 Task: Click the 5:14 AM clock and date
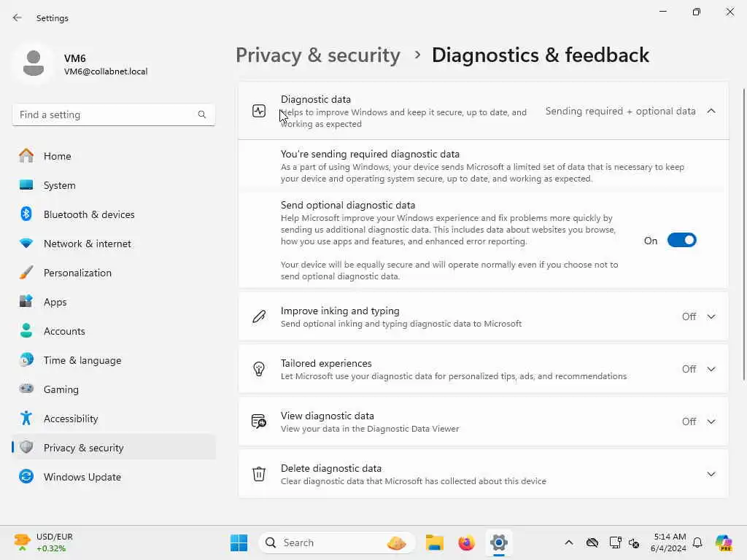[668, 542]
